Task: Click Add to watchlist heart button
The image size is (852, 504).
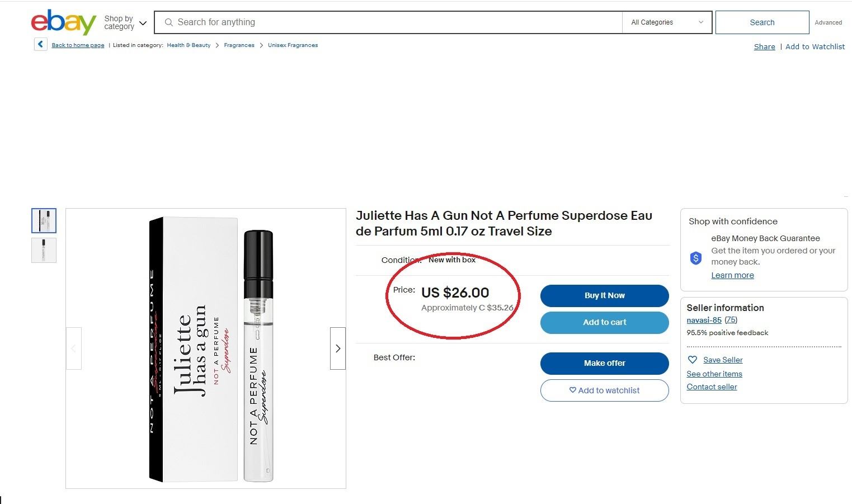Action: [x=605, y=390]
